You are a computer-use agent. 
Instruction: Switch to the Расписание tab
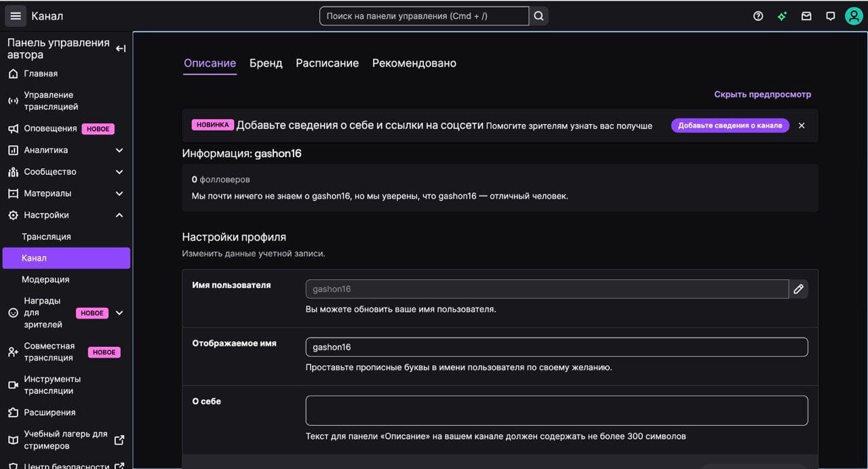click(327, 63)
